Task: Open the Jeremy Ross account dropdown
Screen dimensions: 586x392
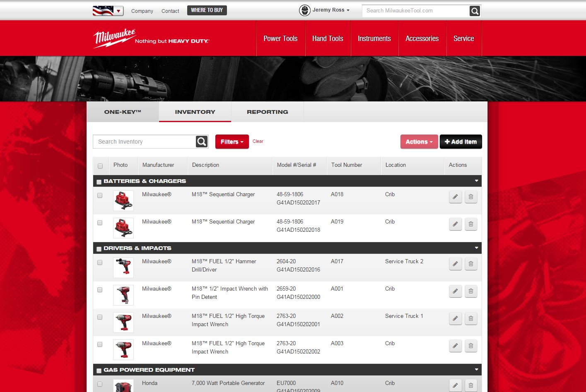Action: point(331,10)
